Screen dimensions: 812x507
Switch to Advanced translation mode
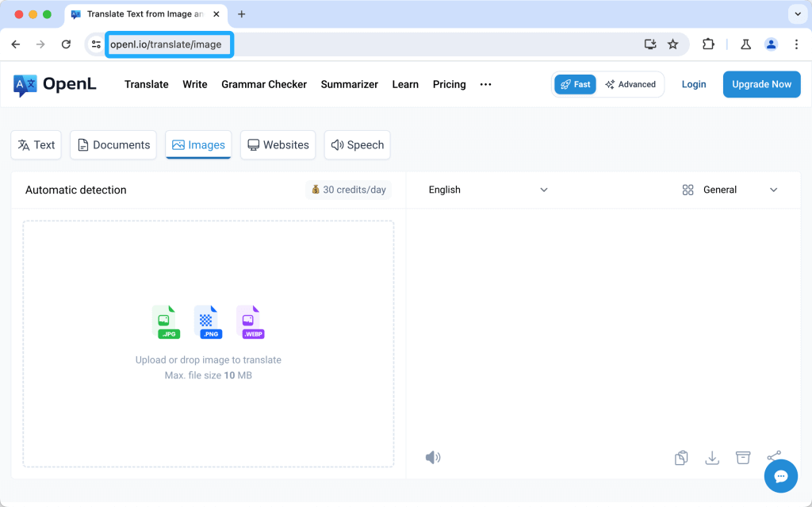point(630,84)
